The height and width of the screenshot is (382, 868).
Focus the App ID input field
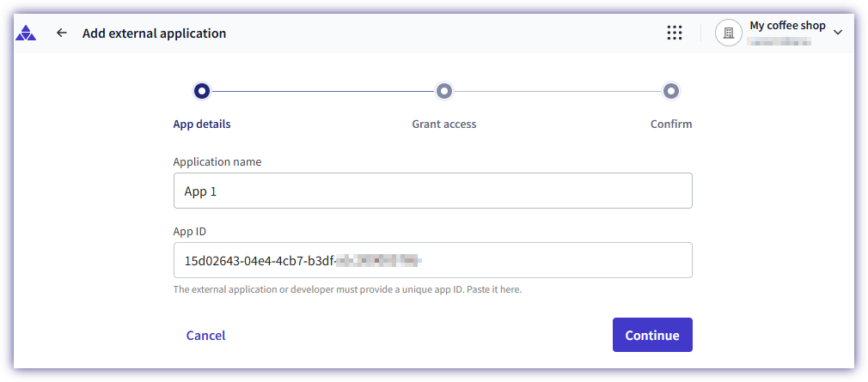(x=433, y=260)
